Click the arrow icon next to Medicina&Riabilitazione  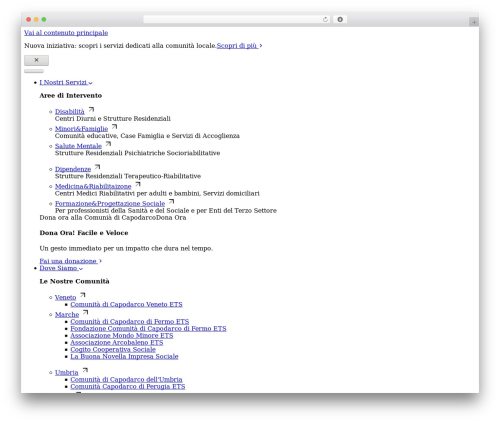138,184
